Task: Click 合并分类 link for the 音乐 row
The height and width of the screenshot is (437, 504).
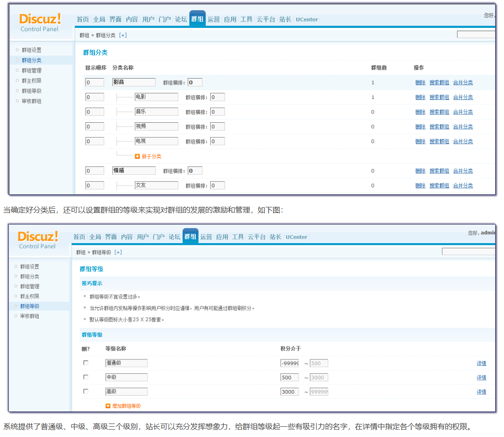Action: pyautogui.click(x=463, y=112)
